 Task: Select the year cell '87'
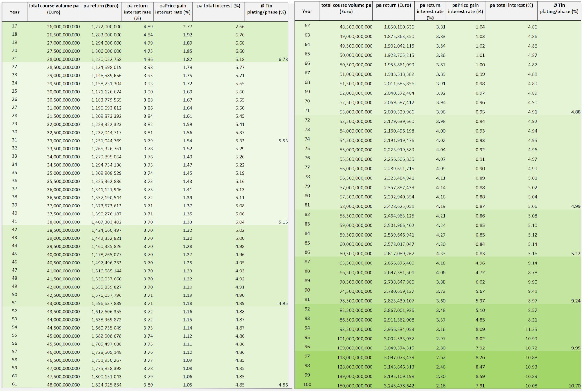[x=307, y=262]
